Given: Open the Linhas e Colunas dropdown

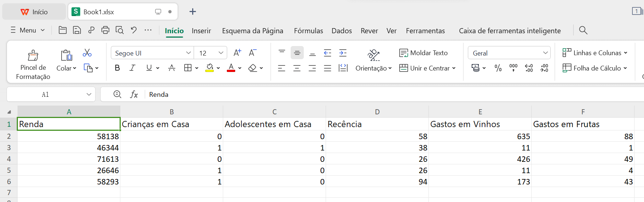Looking at the screenshot, I should tap(595, 53).
